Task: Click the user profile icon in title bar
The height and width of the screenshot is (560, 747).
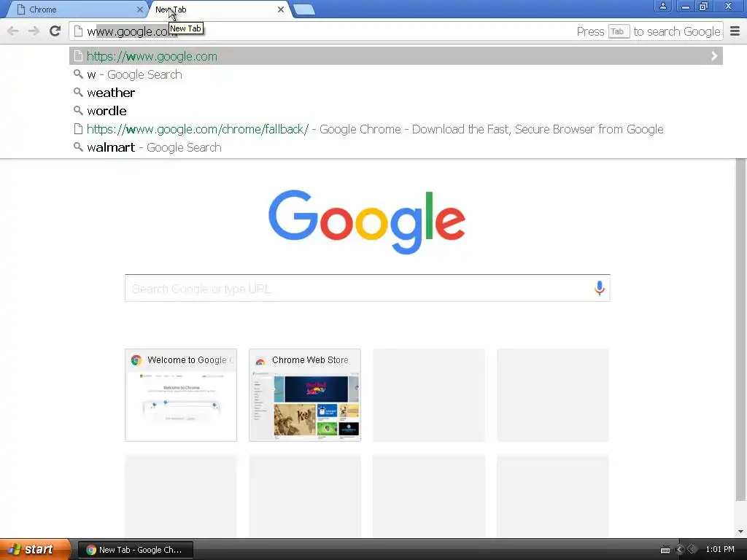Action: pyautogui.click(x=662, y=7)
